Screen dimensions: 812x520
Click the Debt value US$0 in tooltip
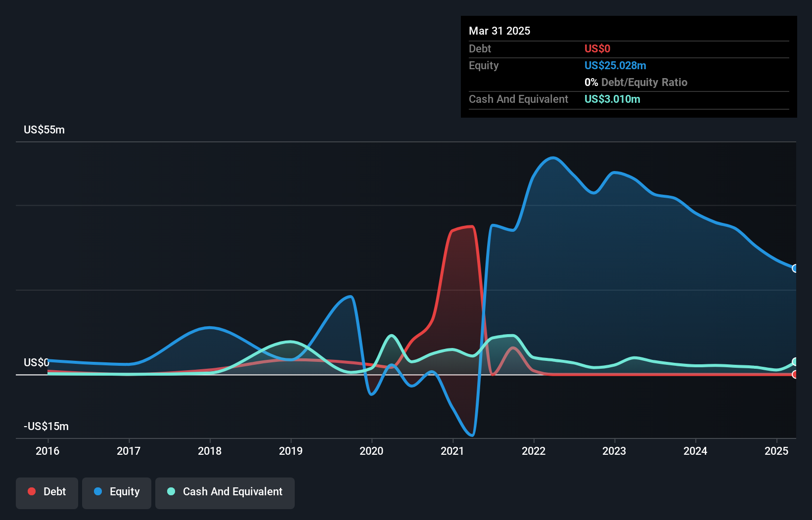tap(597, 48)
